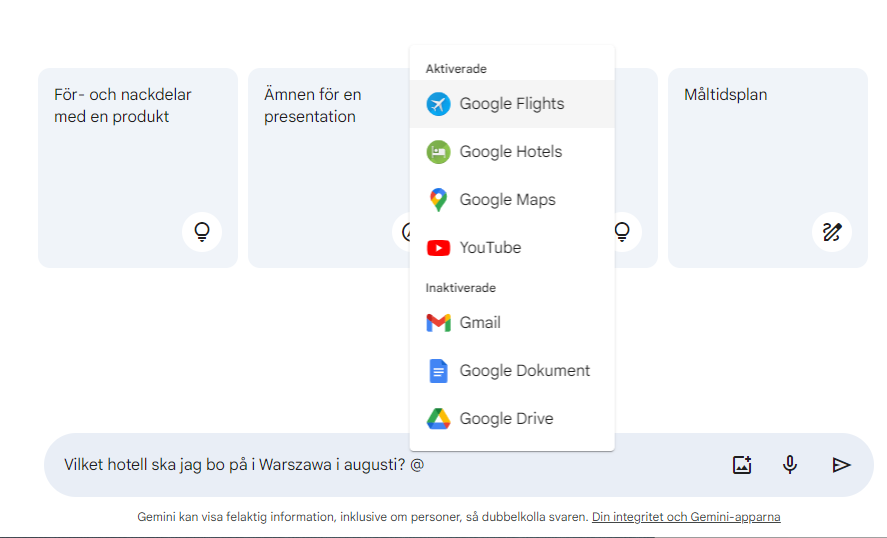This screenshot has height=538, width=887.
Task: Click the Gmail envelope icon
Action: (438, 323)
